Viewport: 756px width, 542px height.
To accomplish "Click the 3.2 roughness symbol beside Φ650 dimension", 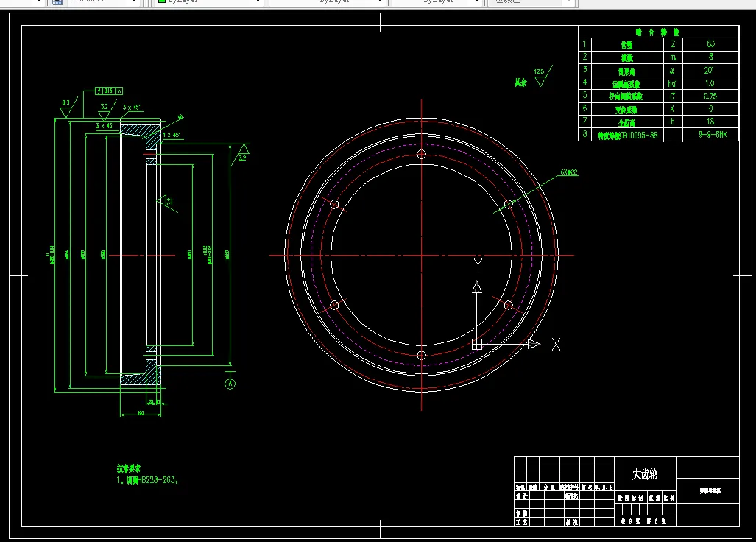I will [x=241, y=153].
